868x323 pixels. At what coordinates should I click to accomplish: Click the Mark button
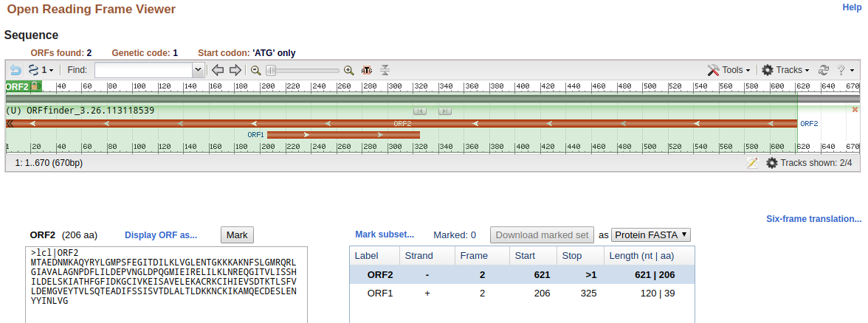[237, 235]
